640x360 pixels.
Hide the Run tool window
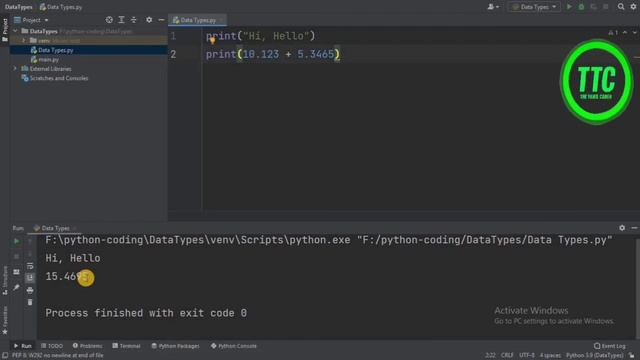pyautogui.click(x=634, y=228)
